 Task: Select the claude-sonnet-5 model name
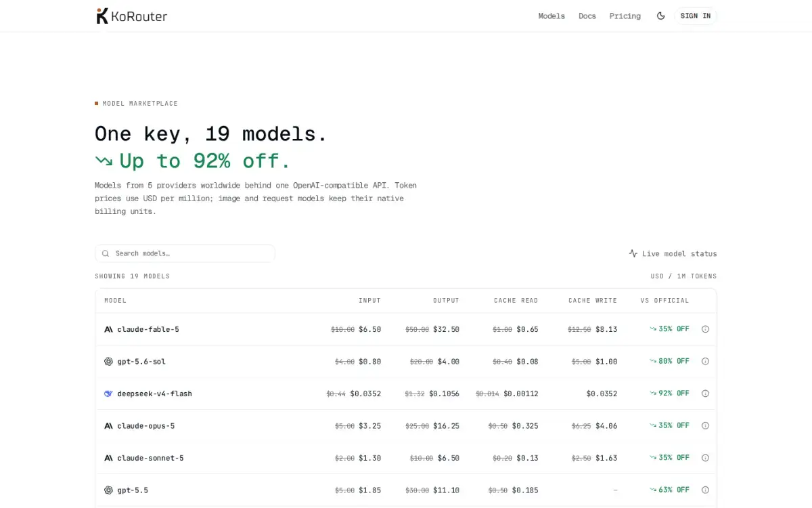(150, 458)
